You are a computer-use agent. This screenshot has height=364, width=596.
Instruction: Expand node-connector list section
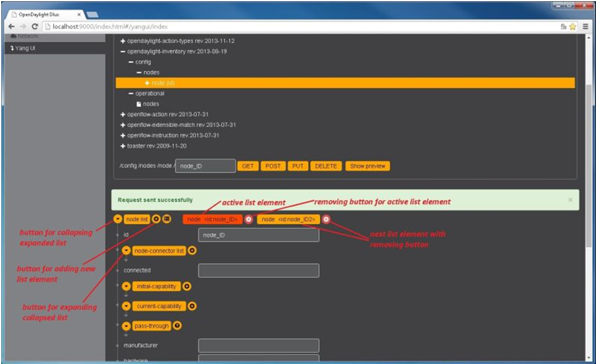click(x=126, y=250)
